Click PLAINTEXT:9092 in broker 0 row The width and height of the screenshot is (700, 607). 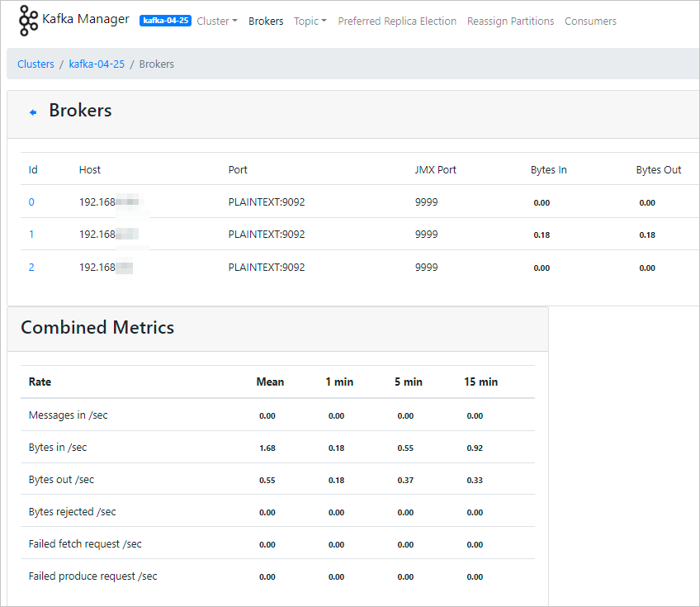(x=267, y=202)
